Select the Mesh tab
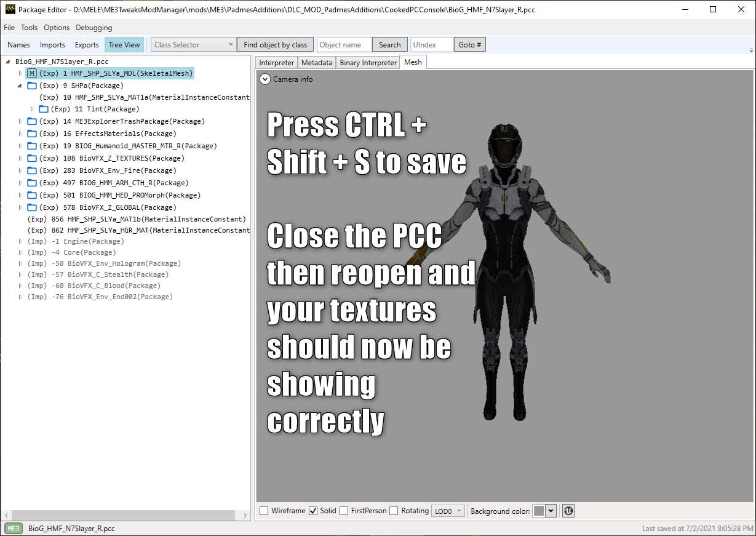Image resolution: width=756 pixels, height=536 pixels. click(x=413, y=62)
